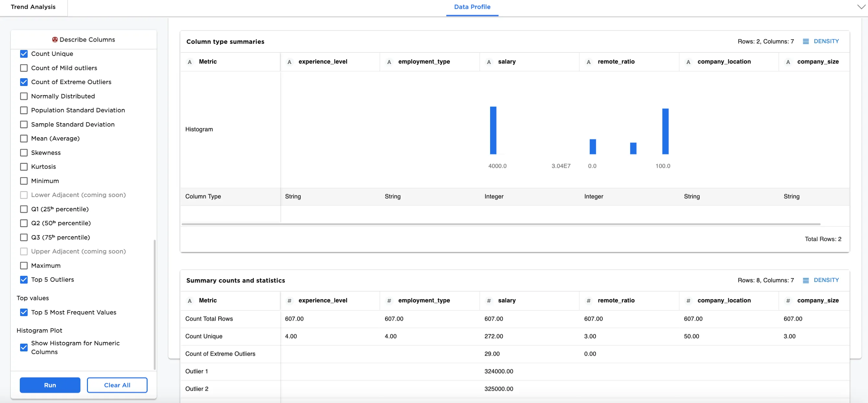Select the Data Profile tab
The height and width of the screenshot is (403, 868).
472,7
